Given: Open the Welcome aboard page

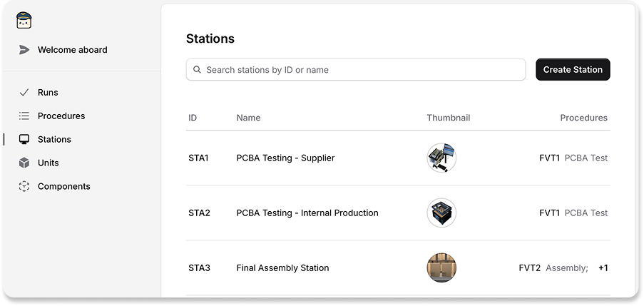Looking at the screenshot, I should [x=72, y=50].
